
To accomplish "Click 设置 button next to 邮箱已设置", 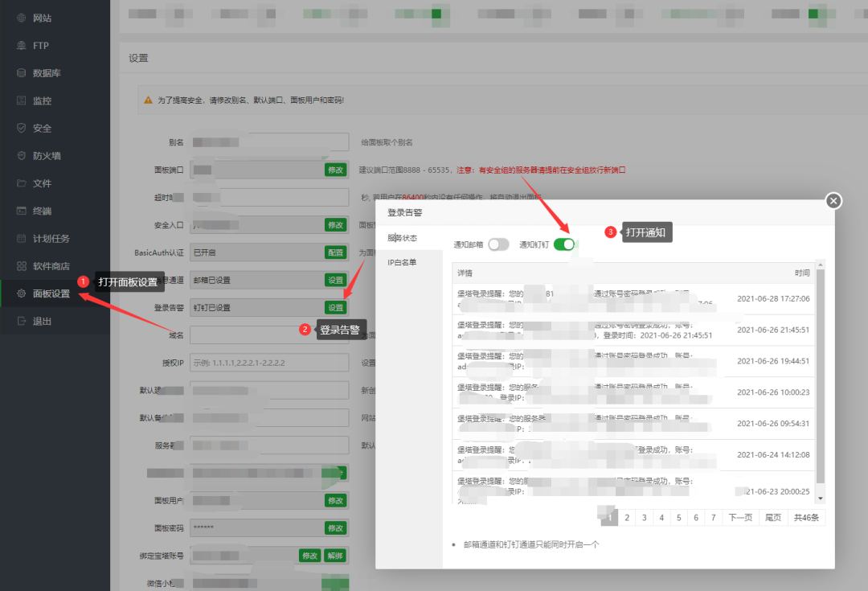I will pyautogui.click(x=335, y=281).
